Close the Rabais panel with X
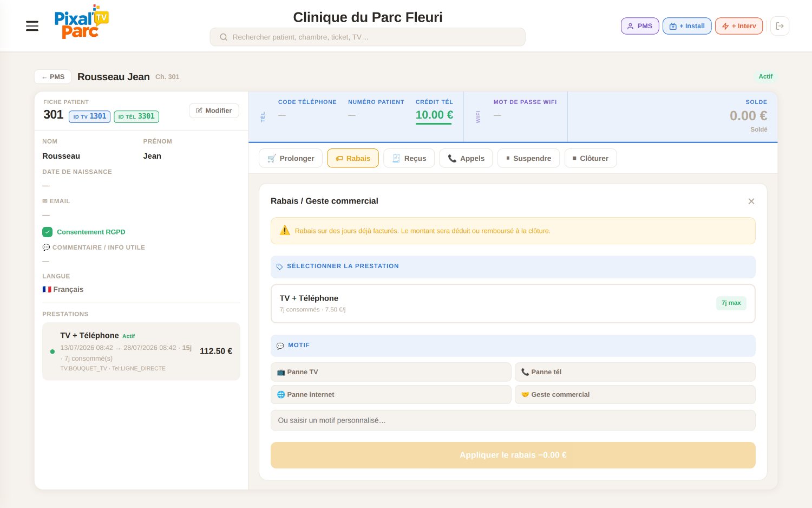The image size is (812, 508). pos(751,201)
